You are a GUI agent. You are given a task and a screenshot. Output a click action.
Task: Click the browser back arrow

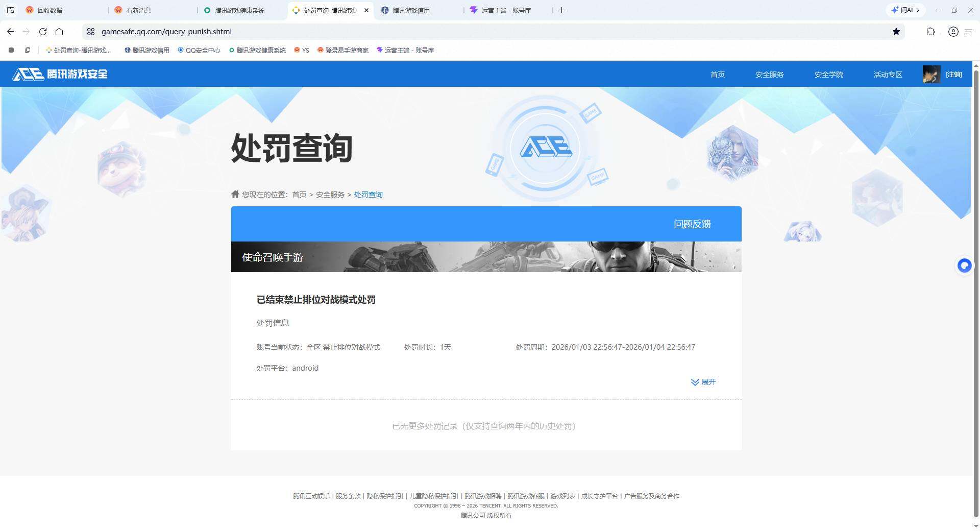(10, 32)
